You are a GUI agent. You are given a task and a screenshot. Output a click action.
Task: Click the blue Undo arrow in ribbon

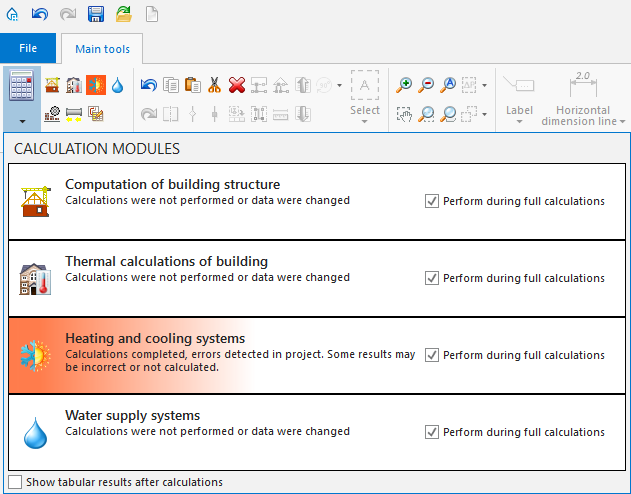tap(149, 85)
